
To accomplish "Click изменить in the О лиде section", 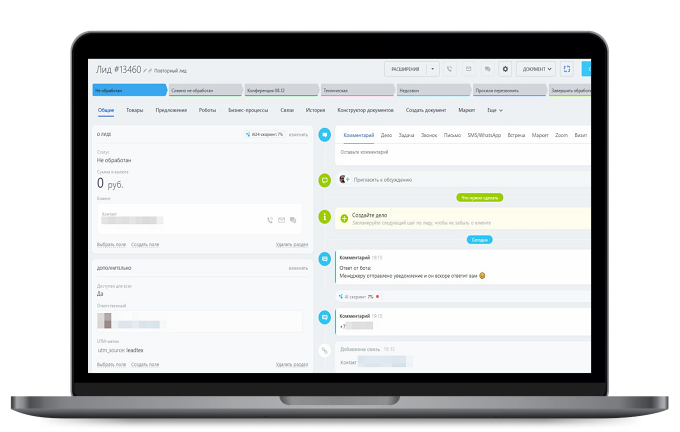I will [x=298, y=135].
